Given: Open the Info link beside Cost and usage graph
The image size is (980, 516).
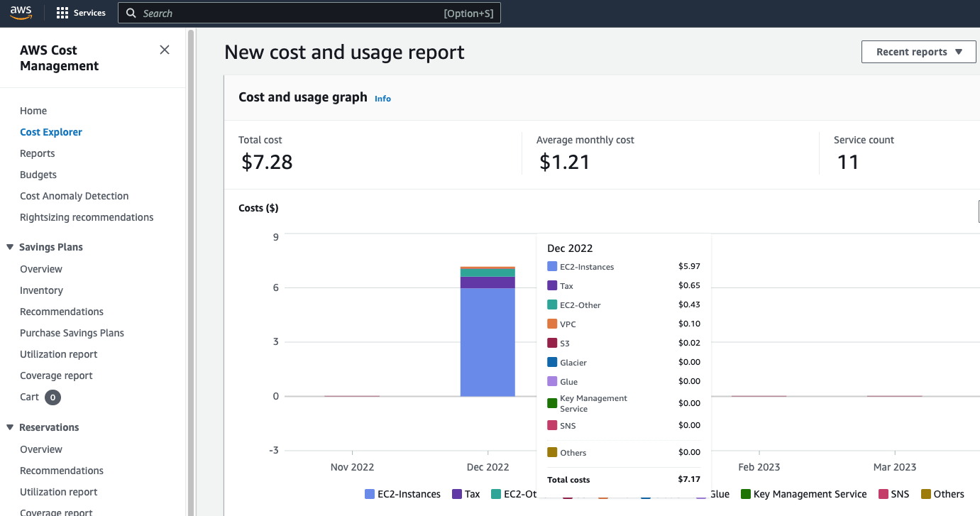Looking at the screenshot, I should (382, 98).
